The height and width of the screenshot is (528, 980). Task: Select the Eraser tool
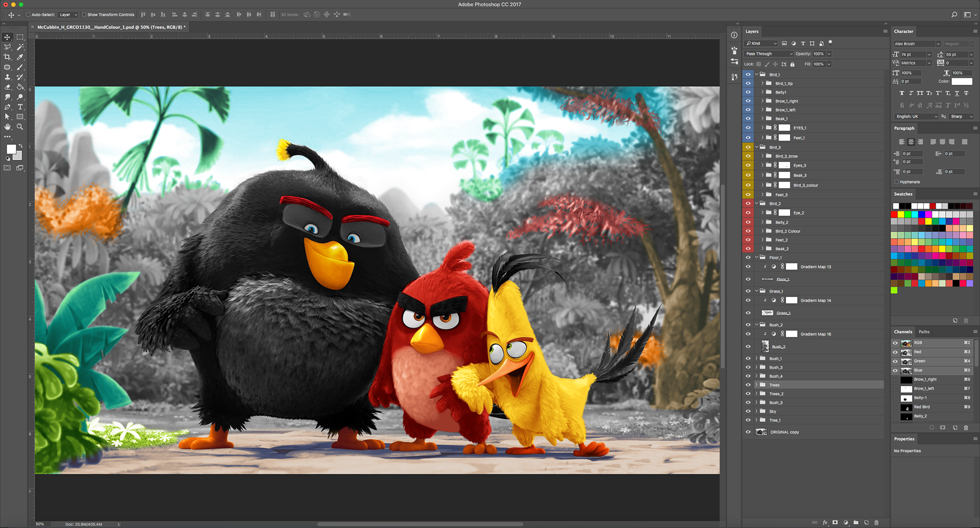pyautogui.click(x=7, y=87)
